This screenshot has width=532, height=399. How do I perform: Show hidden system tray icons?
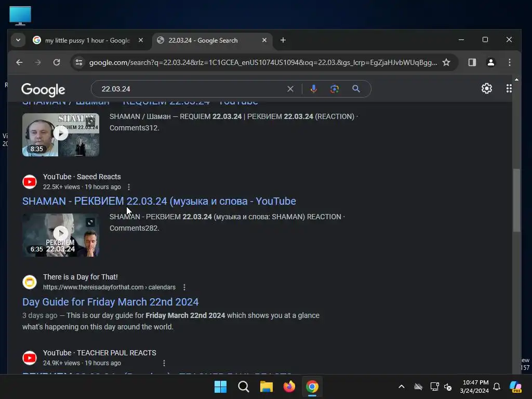[402, 387]
